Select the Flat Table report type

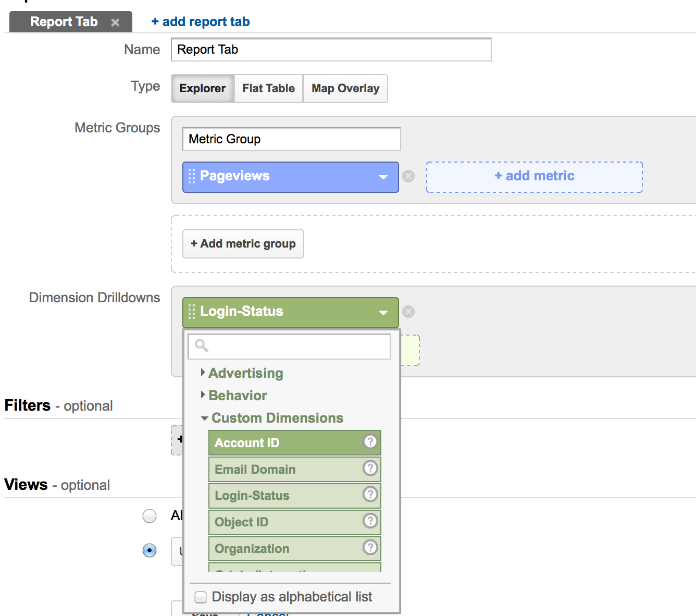point(268,89)
